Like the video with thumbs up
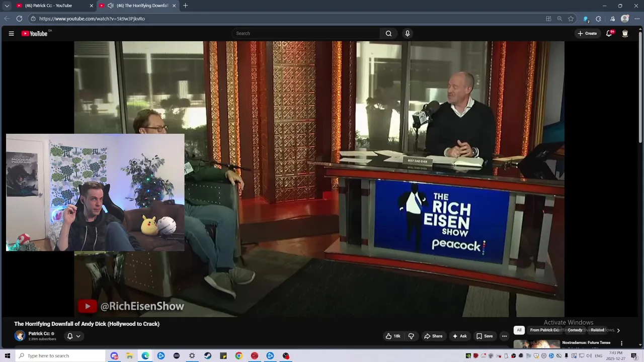The width and height of the screenshot is (644, 362). tap(393, 336)
